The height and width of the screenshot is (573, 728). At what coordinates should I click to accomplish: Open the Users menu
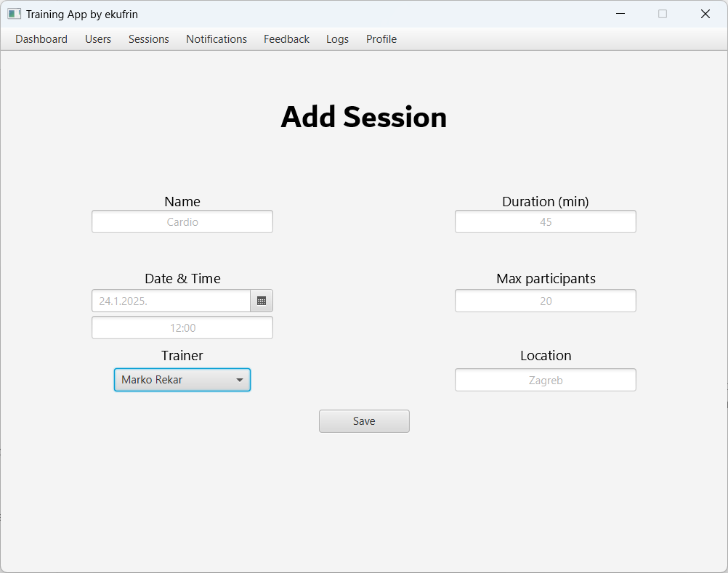(x=98, y=39)
